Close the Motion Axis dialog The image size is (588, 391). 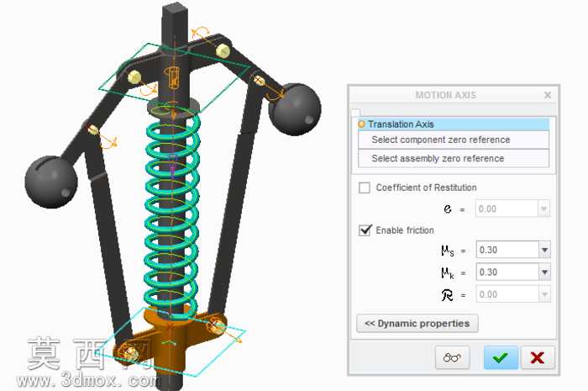point(548,95)
